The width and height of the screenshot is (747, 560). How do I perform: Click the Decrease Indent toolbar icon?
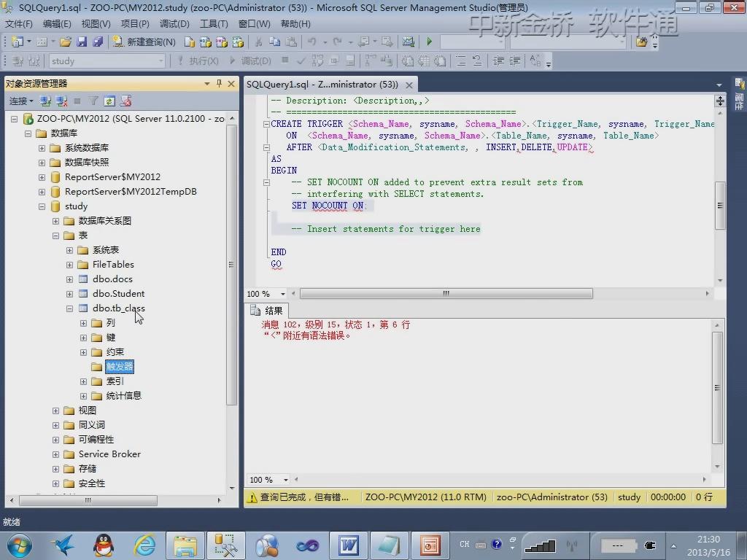(x=498, y=61)
